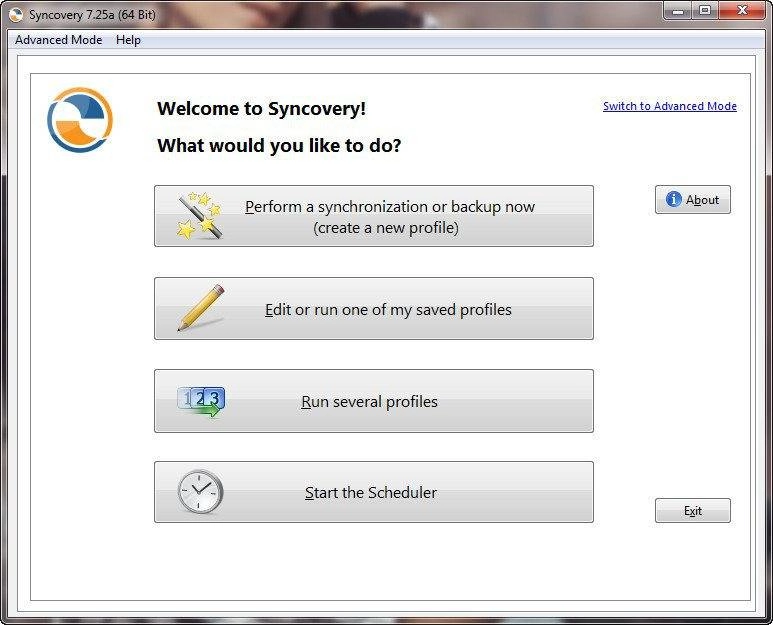
Task: Click the About button
Action: point(693,200)
